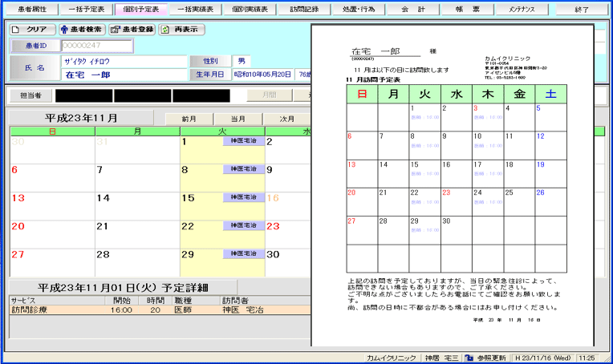Select day 16 in the main calendar

[288, 206]
